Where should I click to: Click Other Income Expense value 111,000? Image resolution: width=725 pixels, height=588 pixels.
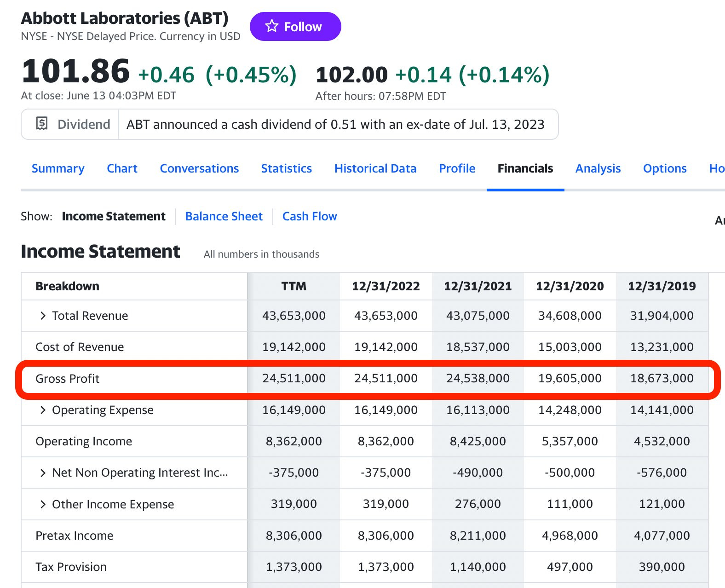click(x=570, y=504)
